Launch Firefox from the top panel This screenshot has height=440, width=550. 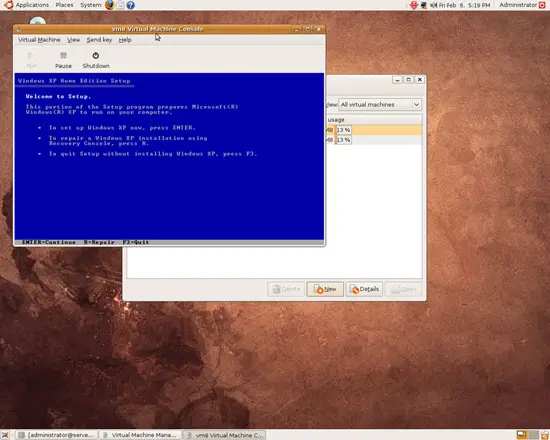click(110, 5)
